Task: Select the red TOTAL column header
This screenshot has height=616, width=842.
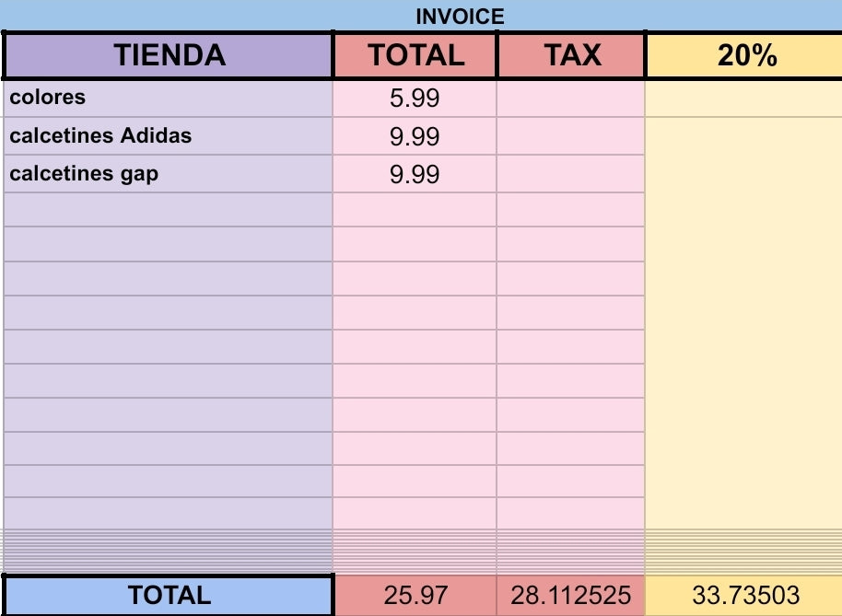Action: point(415,55)
